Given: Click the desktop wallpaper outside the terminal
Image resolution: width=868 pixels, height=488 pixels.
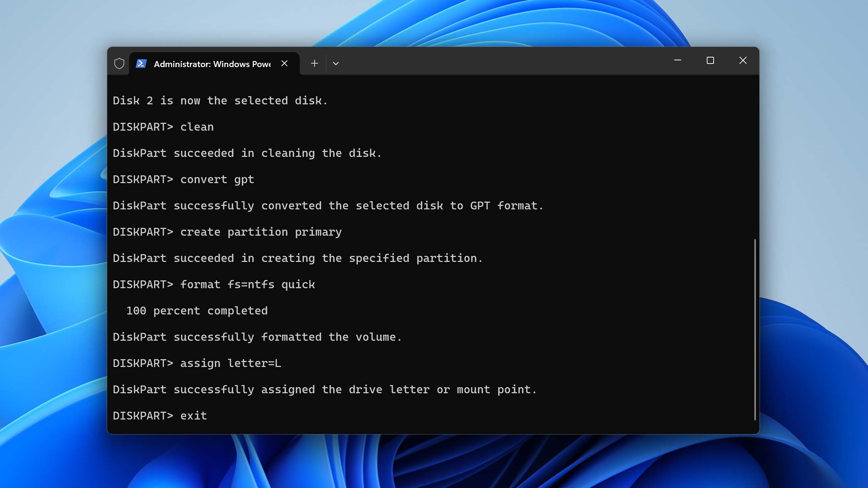Looking at the screenshot, I should click(53, 248).
